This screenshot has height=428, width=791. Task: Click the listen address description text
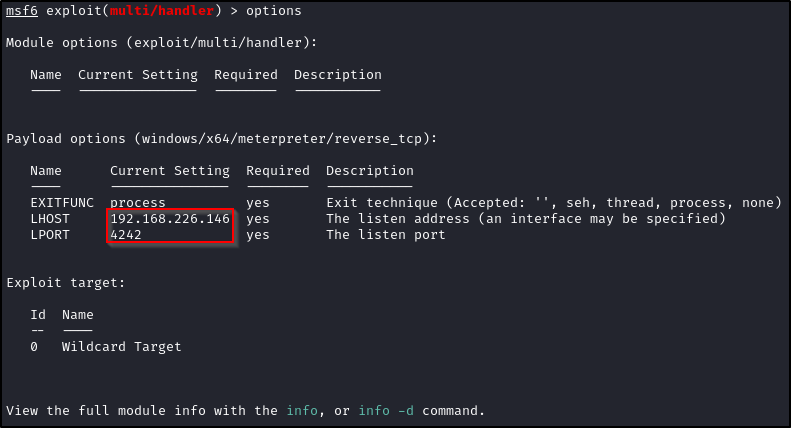[x=525, y=219]
